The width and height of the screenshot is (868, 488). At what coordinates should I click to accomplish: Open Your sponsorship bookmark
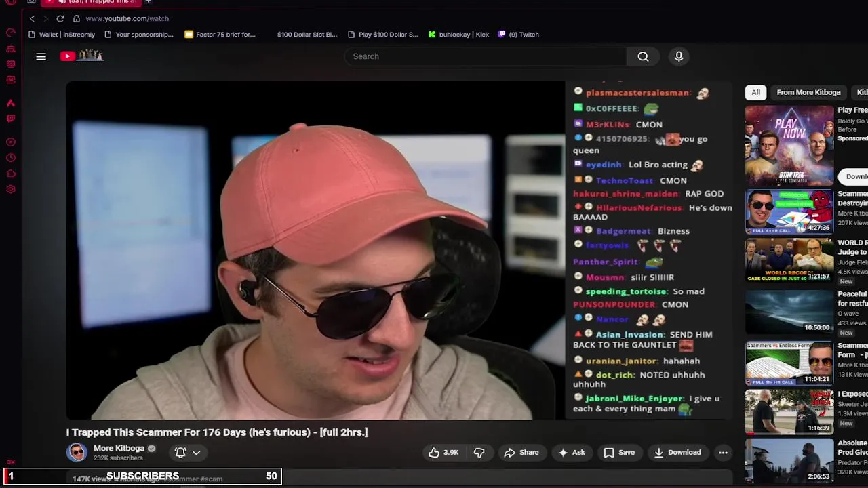[139, 34]
